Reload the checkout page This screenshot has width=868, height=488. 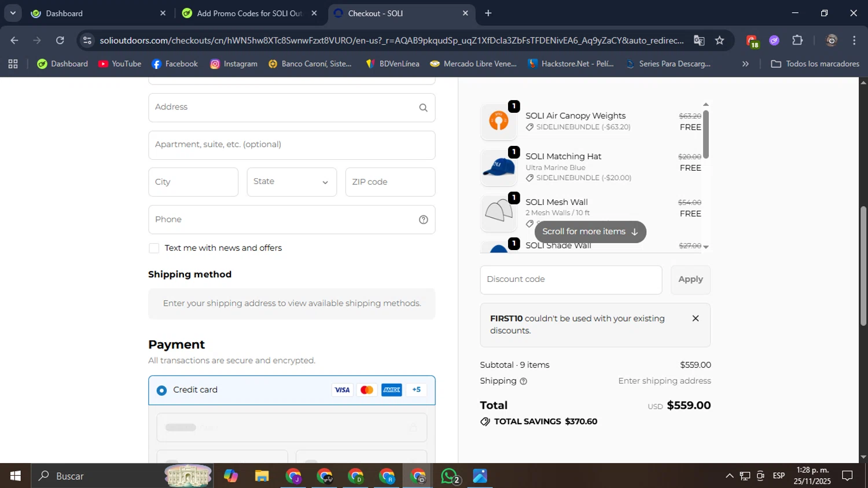[60, 41]
